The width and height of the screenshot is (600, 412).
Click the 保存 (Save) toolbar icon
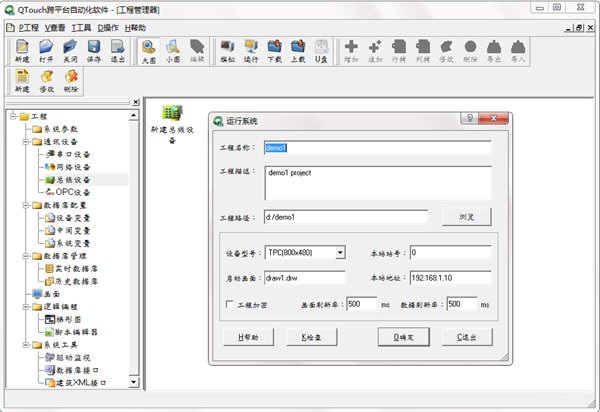click(94, 50)
